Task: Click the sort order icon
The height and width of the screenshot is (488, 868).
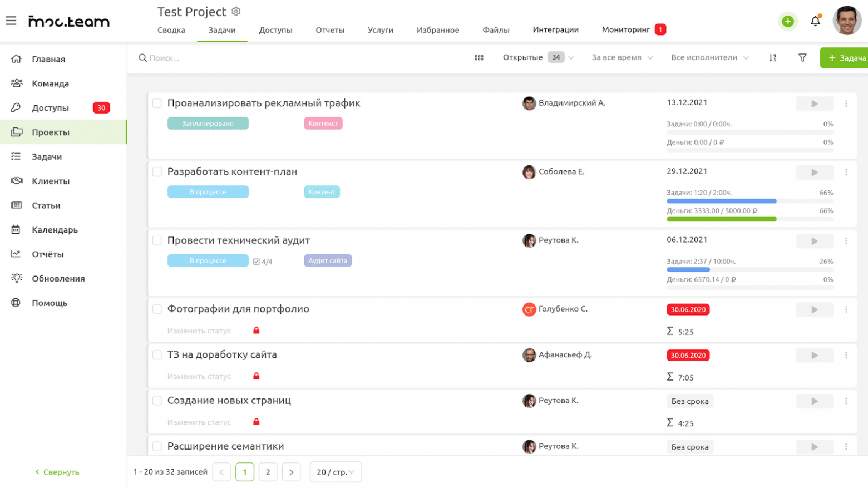Action: (x=773, y=58)
